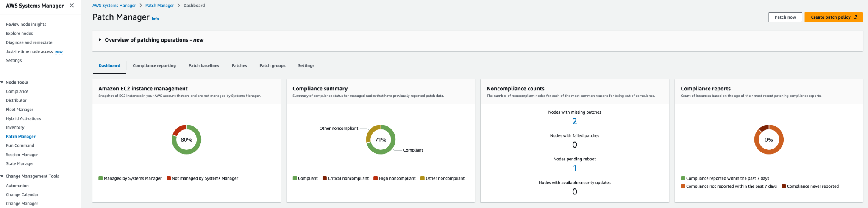Image resolution: width=868 pixels, height=208 pixels.
Task: Open Settings in the sidebar
Action: point(14,60)
